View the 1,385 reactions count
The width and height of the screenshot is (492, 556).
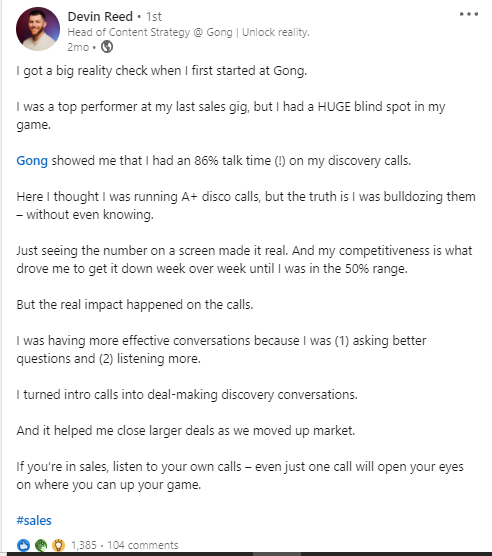(84, 545)
